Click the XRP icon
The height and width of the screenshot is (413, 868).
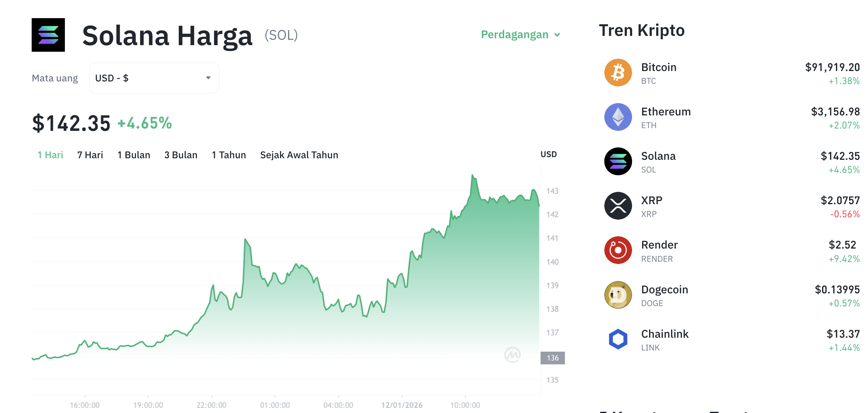point(618,206)
